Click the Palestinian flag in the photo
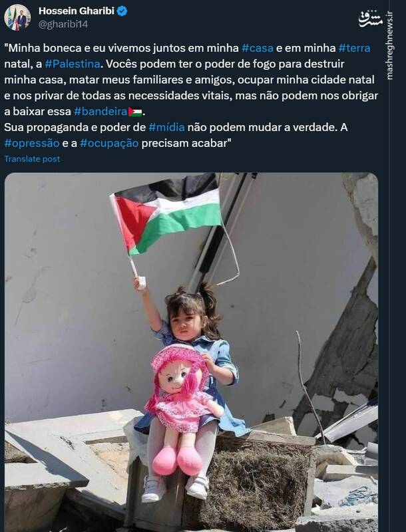The height and width of the screenshot is (532, 406). (166, 217)
